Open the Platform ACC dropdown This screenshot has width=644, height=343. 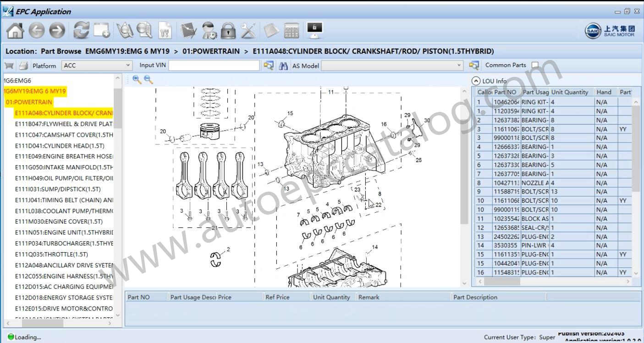pos(128,66)
